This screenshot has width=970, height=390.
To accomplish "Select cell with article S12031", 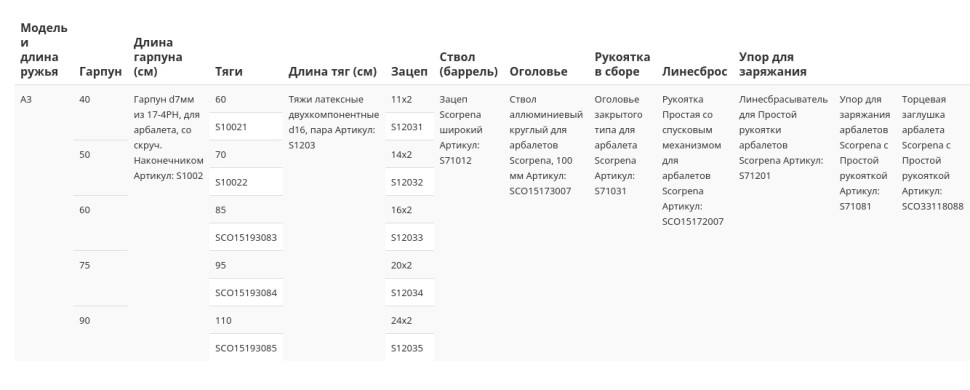I will 410,127.
